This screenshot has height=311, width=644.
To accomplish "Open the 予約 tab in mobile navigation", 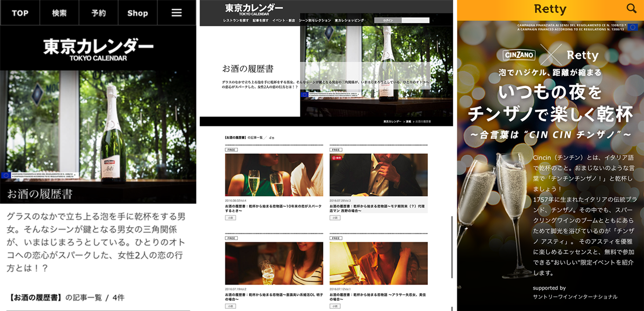I will click(x=98, y=13).
